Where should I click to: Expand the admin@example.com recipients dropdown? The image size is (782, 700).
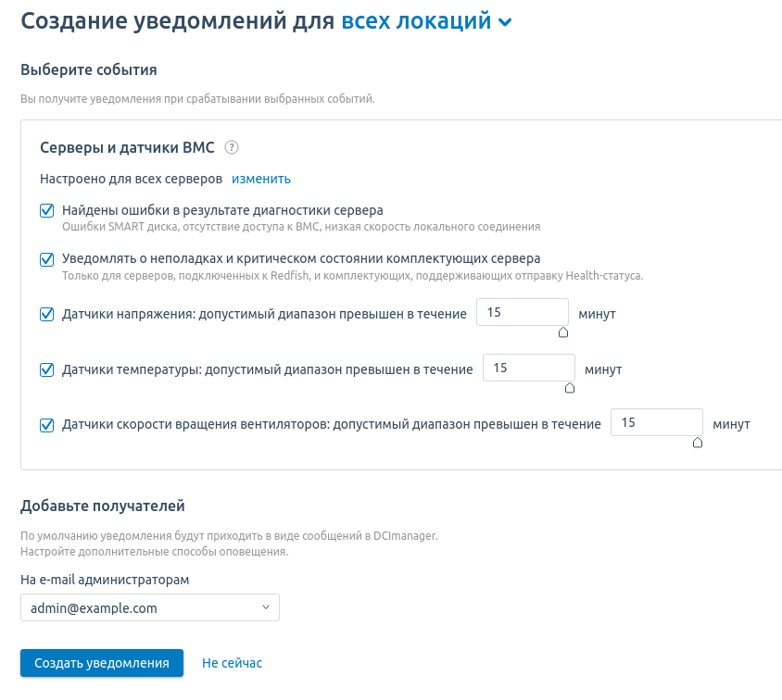coord(149,607)
